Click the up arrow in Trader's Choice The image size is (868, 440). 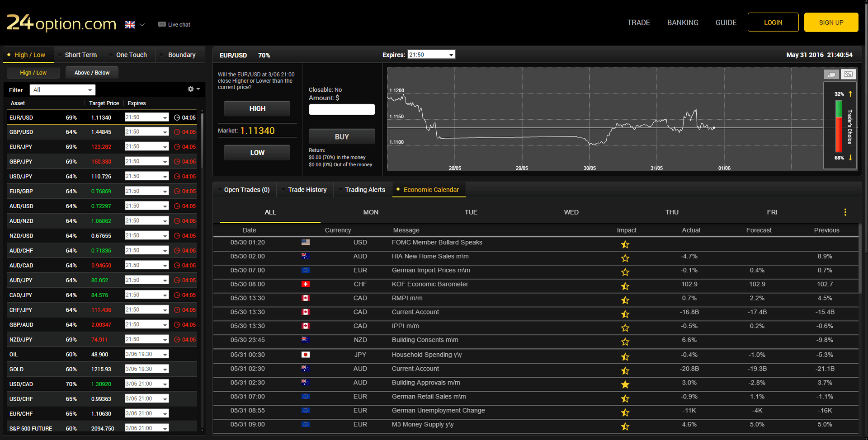(850, 94)
